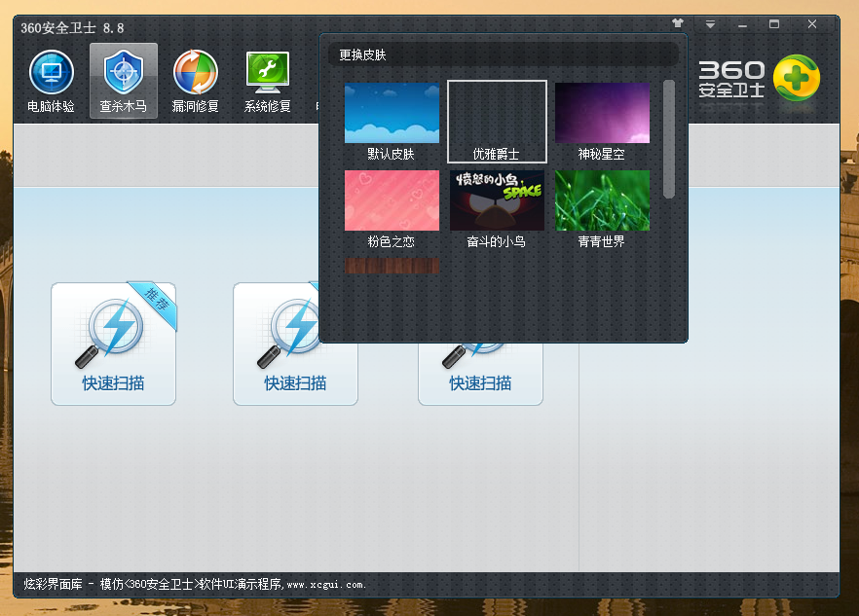Screen dimensions: 859x616
Task: Open the 电脑体验 toolbar icon
Action: tap(51, 81)
